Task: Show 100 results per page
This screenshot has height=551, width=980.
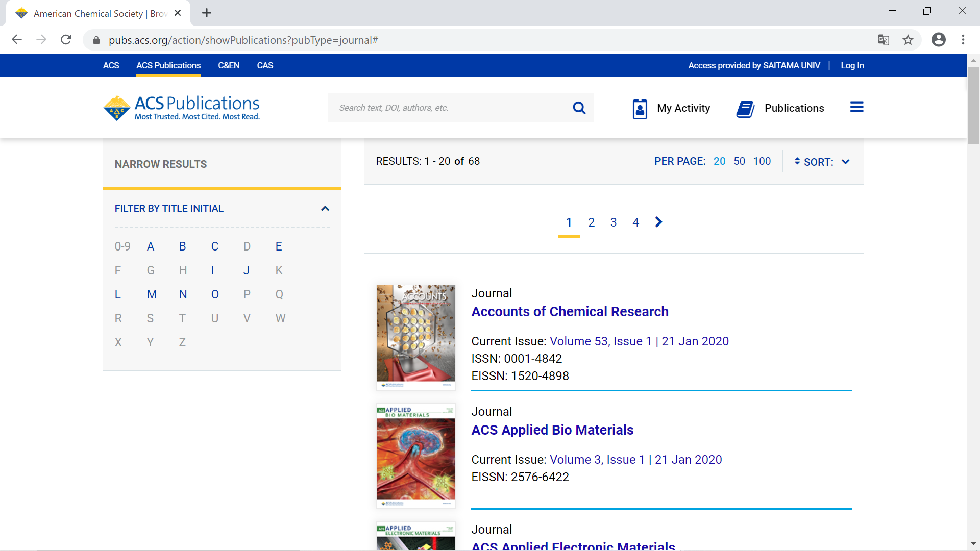Action: 762,161
